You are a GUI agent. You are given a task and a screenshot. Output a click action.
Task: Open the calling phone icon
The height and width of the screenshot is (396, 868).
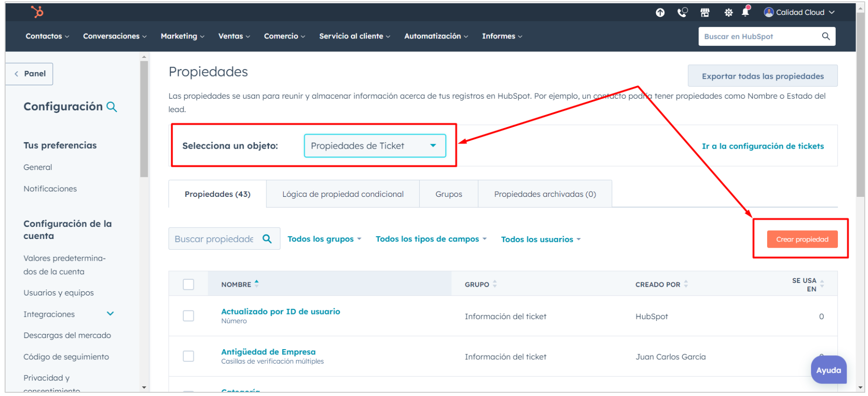[x=682, y=13]
